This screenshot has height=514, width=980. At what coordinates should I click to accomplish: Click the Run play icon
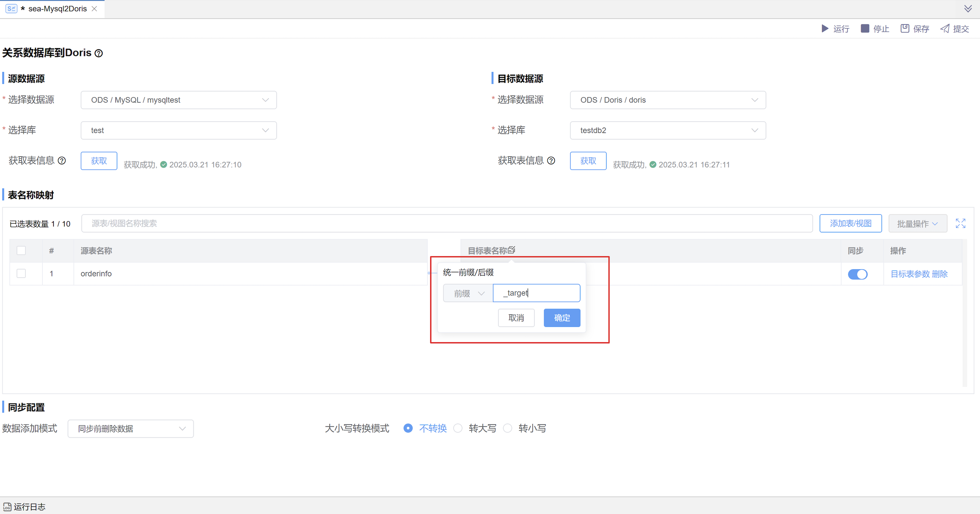(825, 29)
